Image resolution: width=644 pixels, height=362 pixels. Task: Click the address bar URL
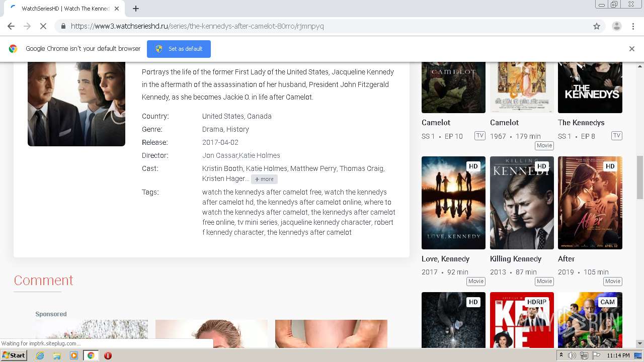pyautogui.click(x=197, y=26)
